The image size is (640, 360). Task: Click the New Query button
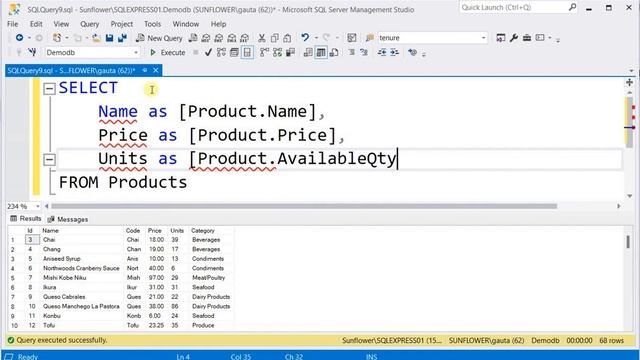[x=159, y=38]
